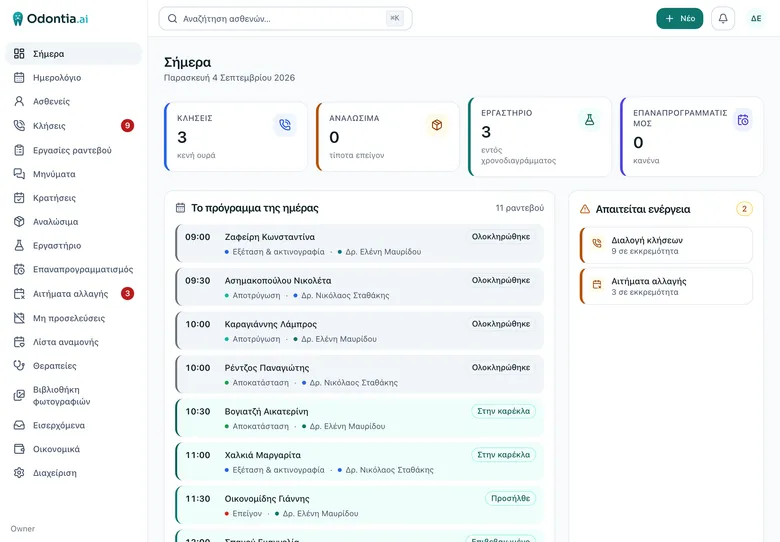
Task: Click the yellow 2 badge in Απαιτείται ενέργεια
Action: click(x=744, y=209)
